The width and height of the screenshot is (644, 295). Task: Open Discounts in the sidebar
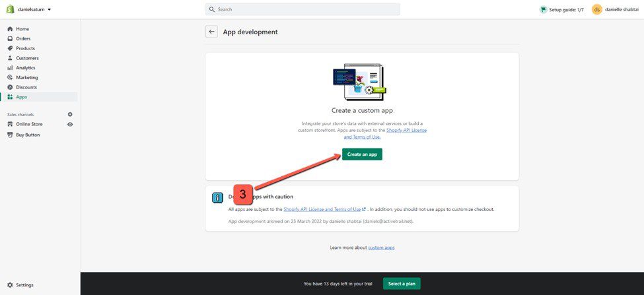point(26,87)
